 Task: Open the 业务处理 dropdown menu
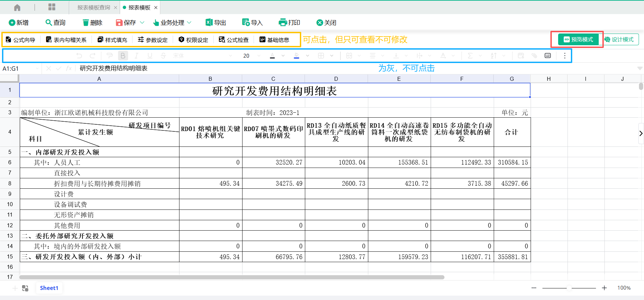click(172, 22)
